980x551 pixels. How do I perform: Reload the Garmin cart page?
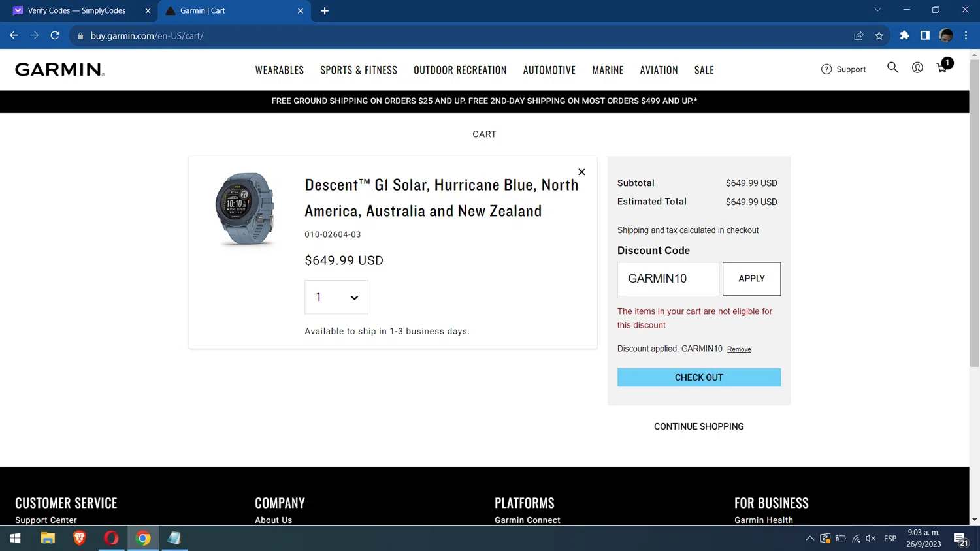click(x=55, y=35)
